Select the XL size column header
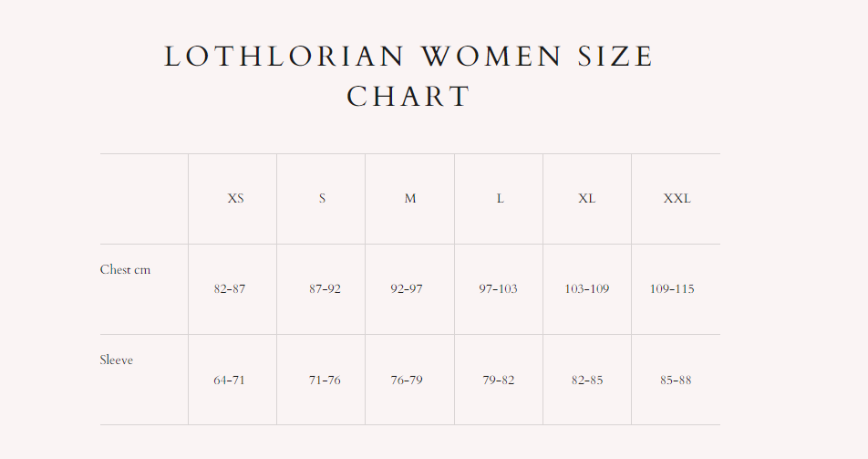Viewport: 868px width, 459px height. click(x=587, y=198)
